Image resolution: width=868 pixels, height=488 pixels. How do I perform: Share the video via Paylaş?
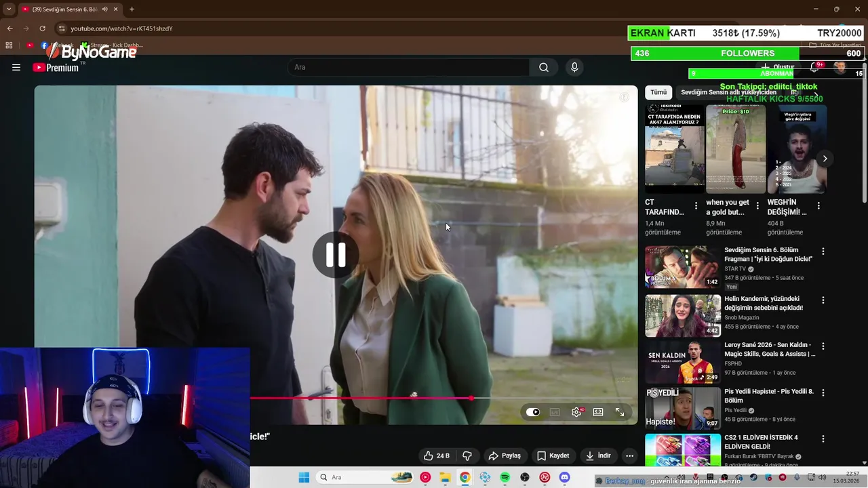pos(505,455)
